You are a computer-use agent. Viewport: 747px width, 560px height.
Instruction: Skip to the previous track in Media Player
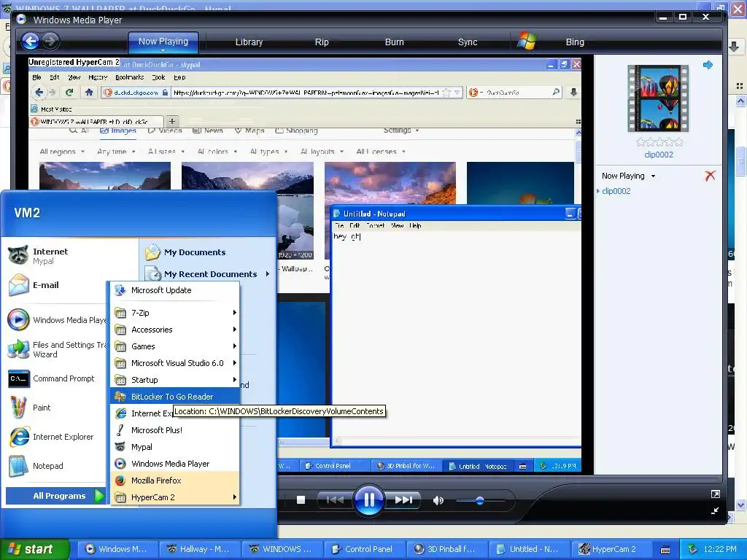click(335, 499)
